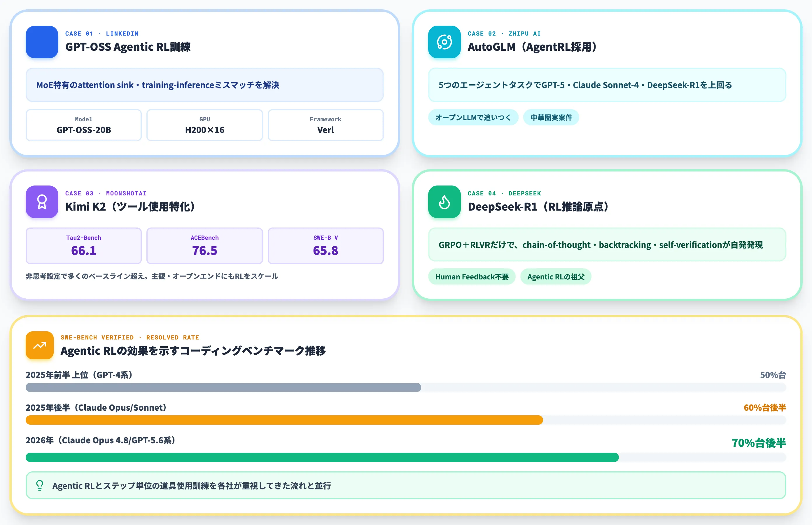This screenshot has width=812, height=525.
Task: Select the Model GPT-OSS-20B box
Action: point(83,125)
